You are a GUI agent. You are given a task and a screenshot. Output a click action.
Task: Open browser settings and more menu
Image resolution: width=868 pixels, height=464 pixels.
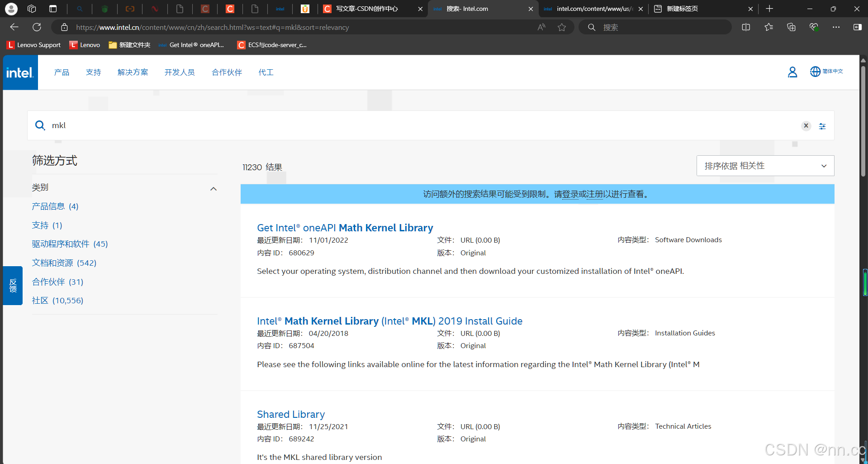click(x=836, y=27)
